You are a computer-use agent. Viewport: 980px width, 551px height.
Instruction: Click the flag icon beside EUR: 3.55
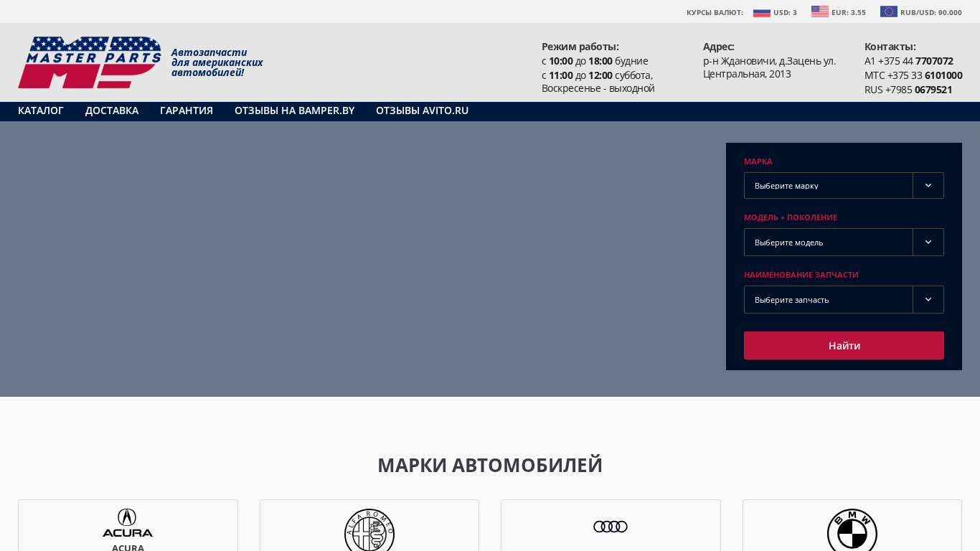pos(820,11)
